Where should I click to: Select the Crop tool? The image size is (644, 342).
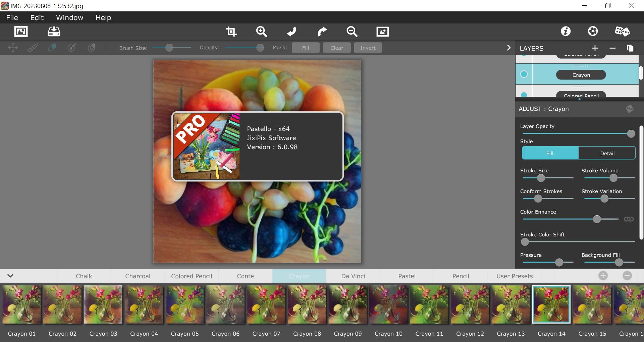click(231, 32)
